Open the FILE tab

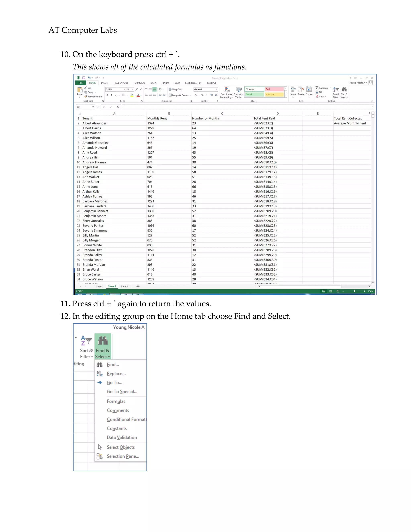coord(81,83)
